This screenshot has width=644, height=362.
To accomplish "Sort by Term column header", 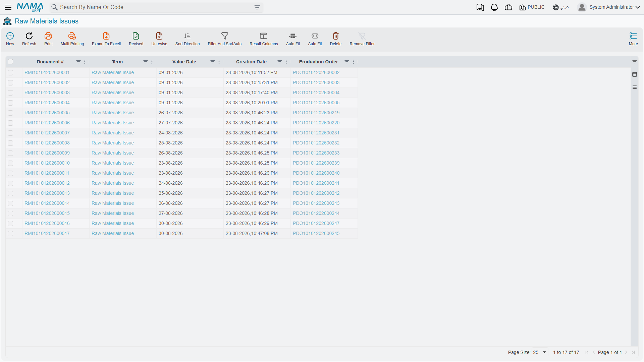I will click(117, 62).
